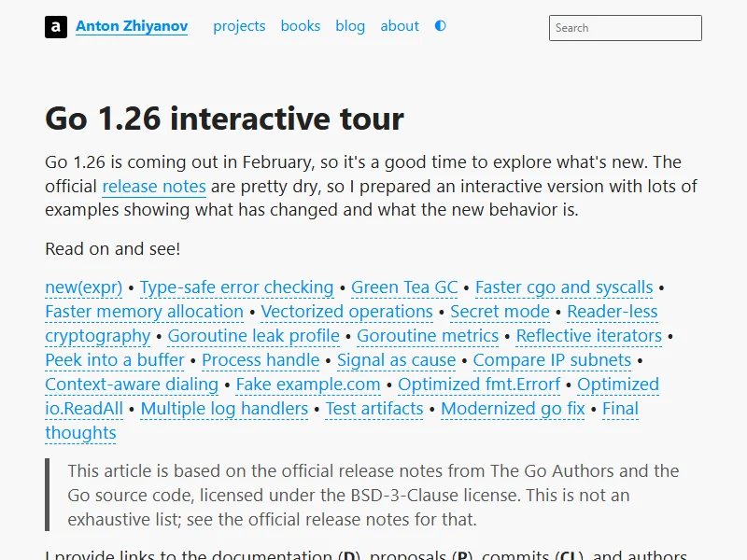The image size is (747, 560).
Task: Click the black 'a' site logo icon
Action: (56, 27)
